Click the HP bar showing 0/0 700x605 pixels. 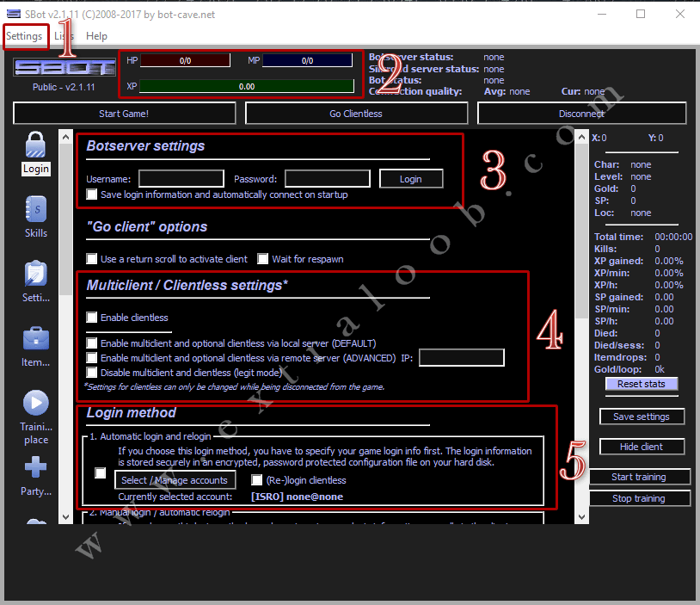tap(185, 60)
